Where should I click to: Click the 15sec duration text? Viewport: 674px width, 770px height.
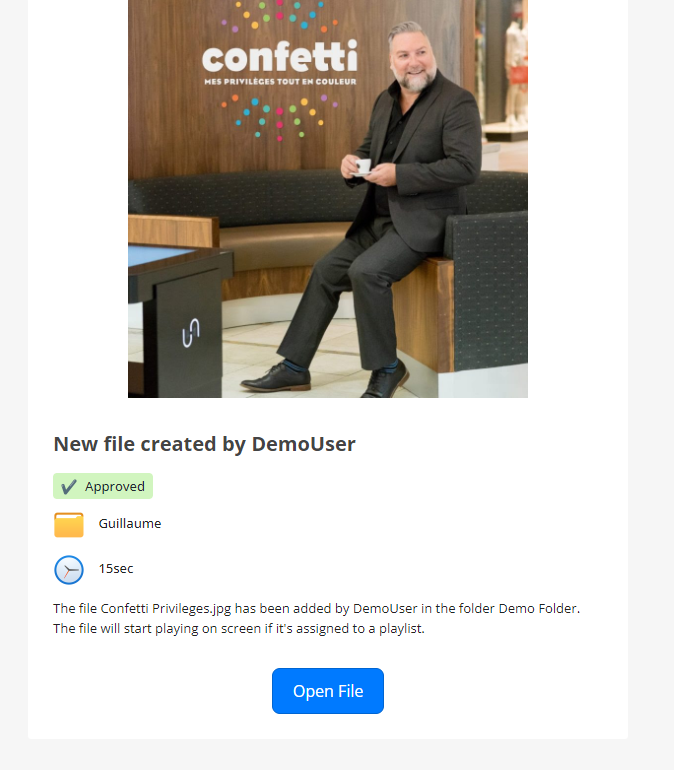tap(116, 569)
